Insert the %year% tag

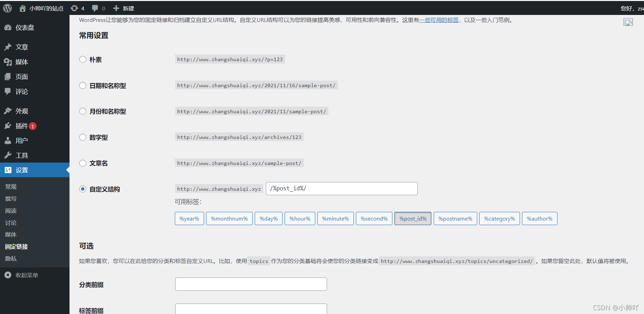click(x=189, y=218)
